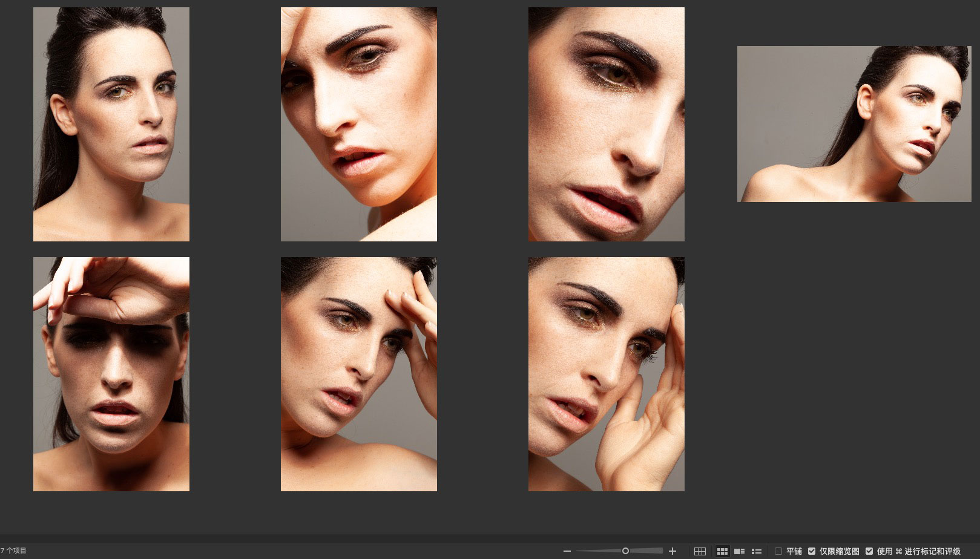The height and width of the screenshot is (559, 980).
Task: Uncheck the 使用 ⌘ 进行标记和评级 checkbox
Action: pos(869,551)
